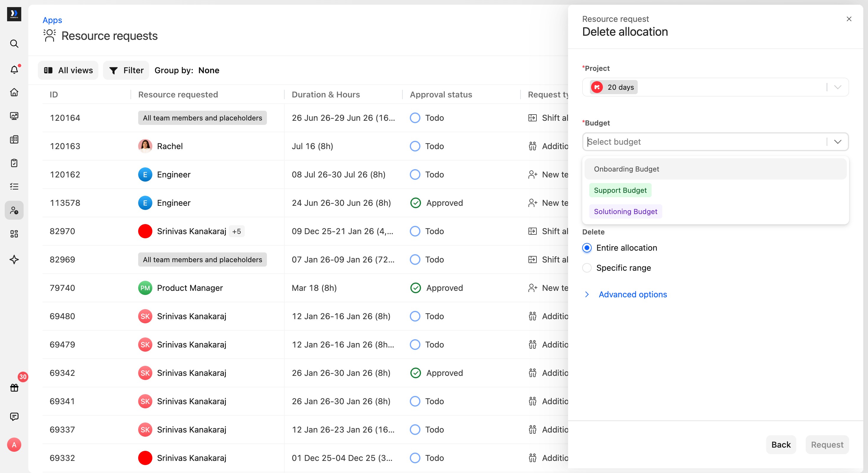The width and height of the screenshot is (868, 473).
Task: Click the Duration & Hours column header
Action: point(325,95)
